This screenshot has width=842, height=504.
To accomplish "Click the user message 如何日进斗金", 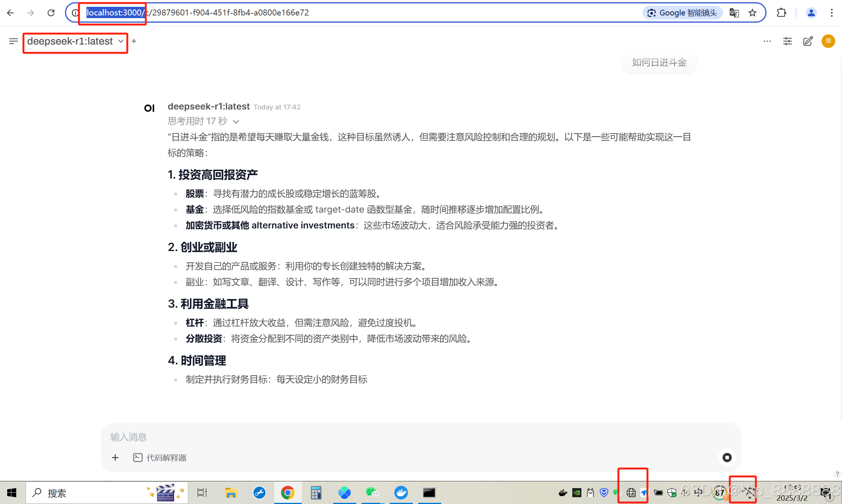I will point(659,63).
